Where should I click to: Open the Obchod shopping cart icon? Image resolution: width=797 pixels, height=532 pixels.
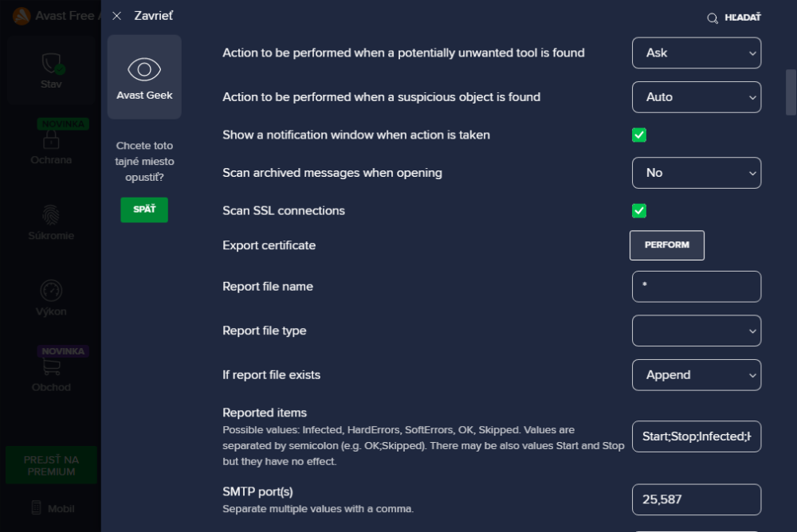(x=51, y=367)
